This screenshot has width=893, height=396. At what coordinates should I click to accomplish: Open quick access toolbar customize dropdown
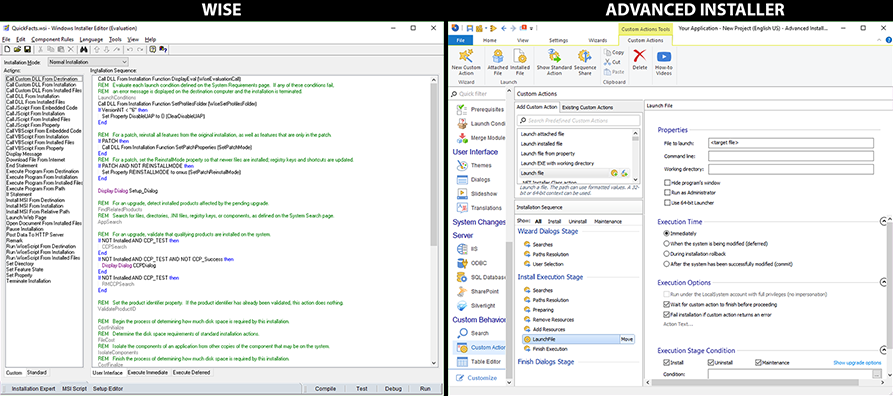(x=531, y=28)
